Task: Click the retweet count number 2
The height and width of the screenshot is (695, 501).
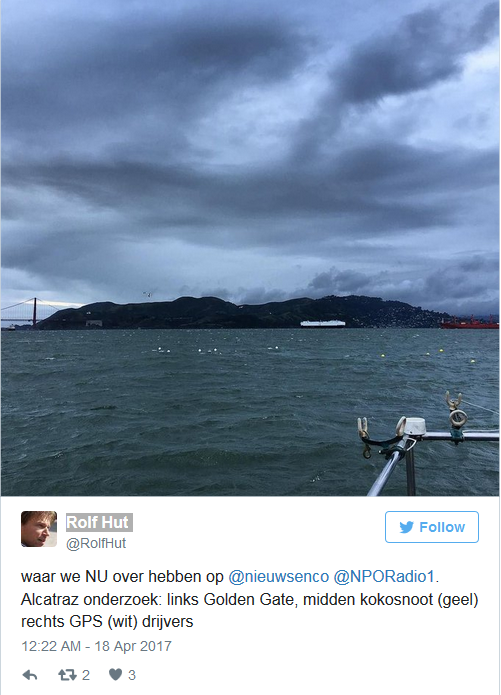Action: coord(86,675)
